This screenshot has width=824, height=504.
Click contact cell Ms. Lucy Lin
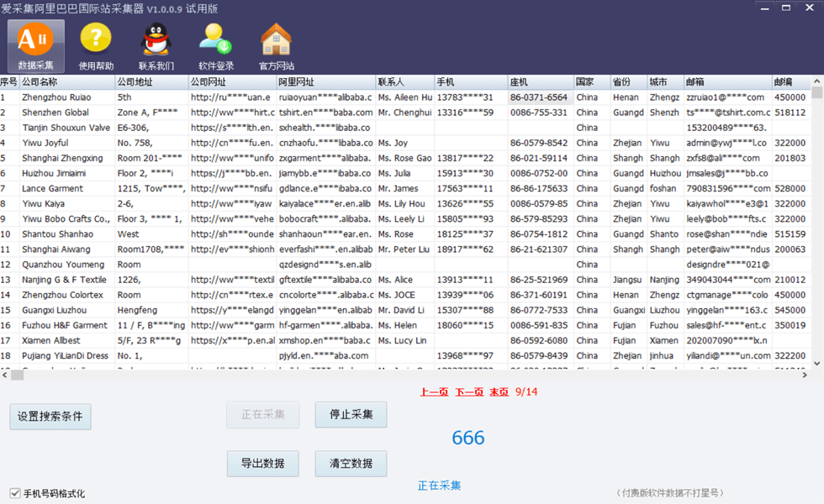(x=405, y=341)
